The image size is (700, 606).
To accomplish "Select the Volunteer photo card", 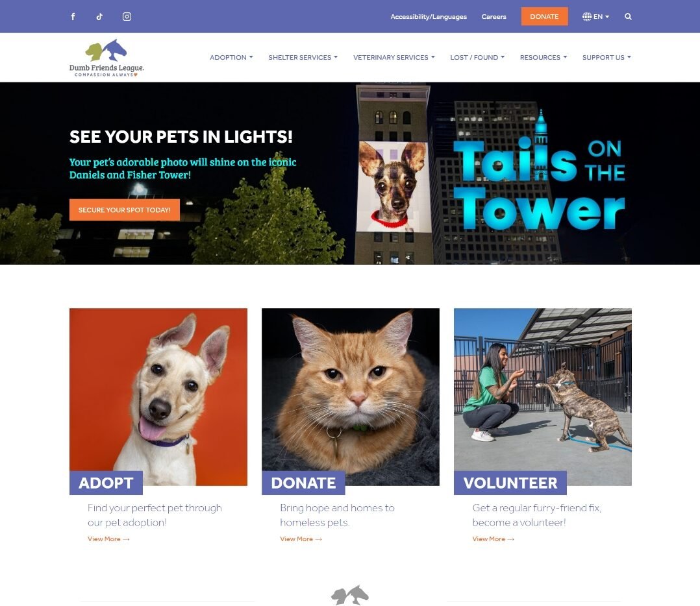I will coord(542,397).
